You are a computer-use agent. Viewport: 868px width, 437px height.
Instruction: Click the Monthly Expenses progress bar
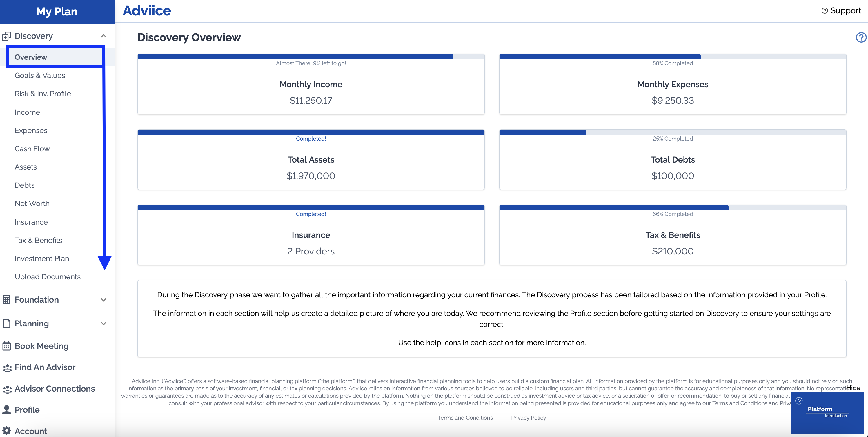pos(672,57)
